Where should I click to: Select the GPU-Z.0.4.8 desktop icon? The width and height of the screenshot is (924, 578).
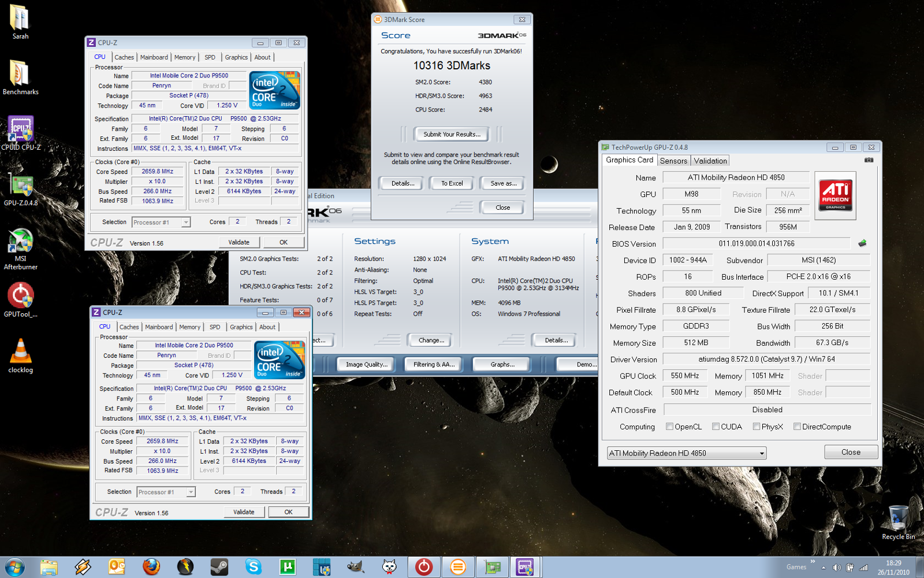click(x=20, y=190)
